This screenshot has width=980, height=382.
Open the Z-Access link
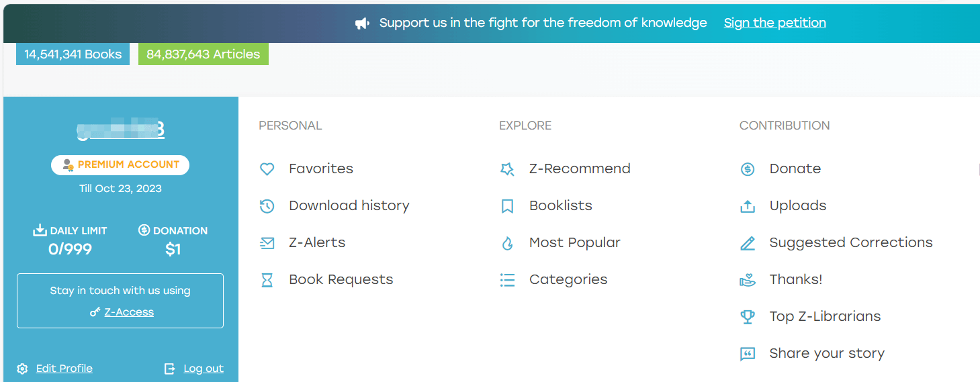[129, 312]
